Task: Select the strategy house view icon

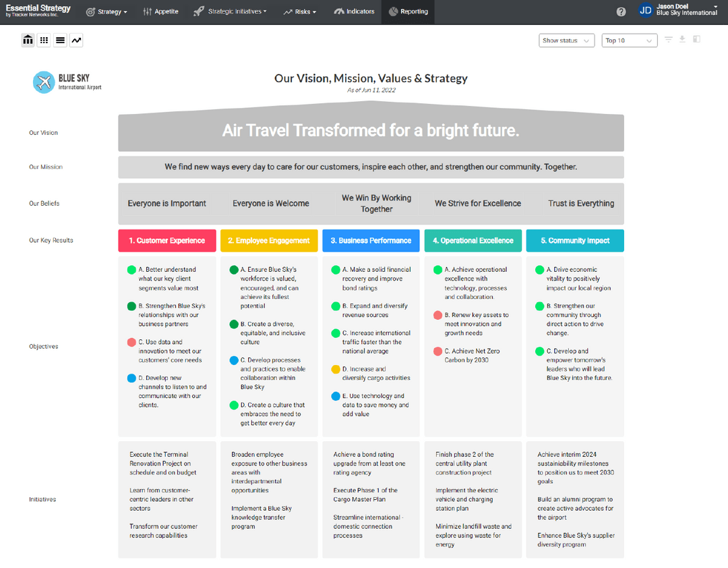Action: coord(28,40)
